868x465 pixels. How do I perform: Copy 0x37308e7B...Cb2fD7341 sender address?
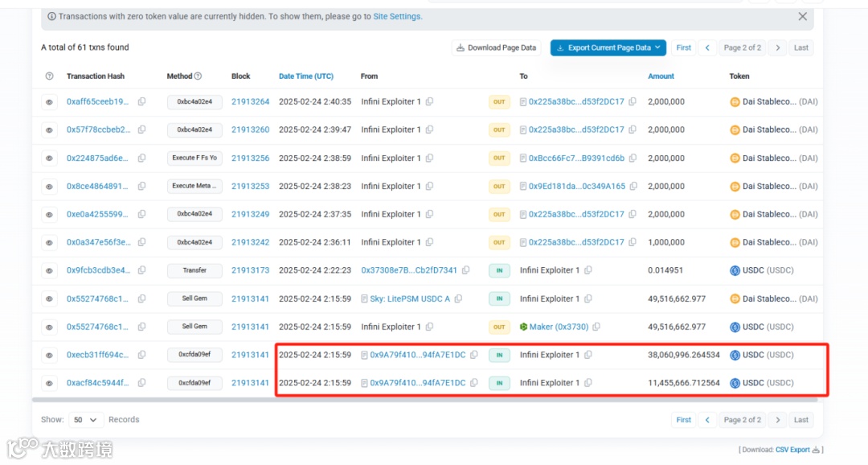point(466,270)
